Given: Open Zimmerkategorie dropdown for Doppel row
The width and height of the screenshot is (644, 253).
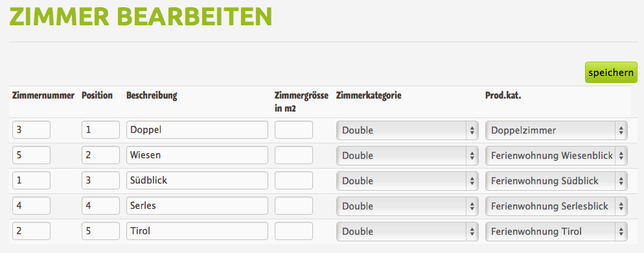Looking at the screenshot, I should [x=408, y=130].
